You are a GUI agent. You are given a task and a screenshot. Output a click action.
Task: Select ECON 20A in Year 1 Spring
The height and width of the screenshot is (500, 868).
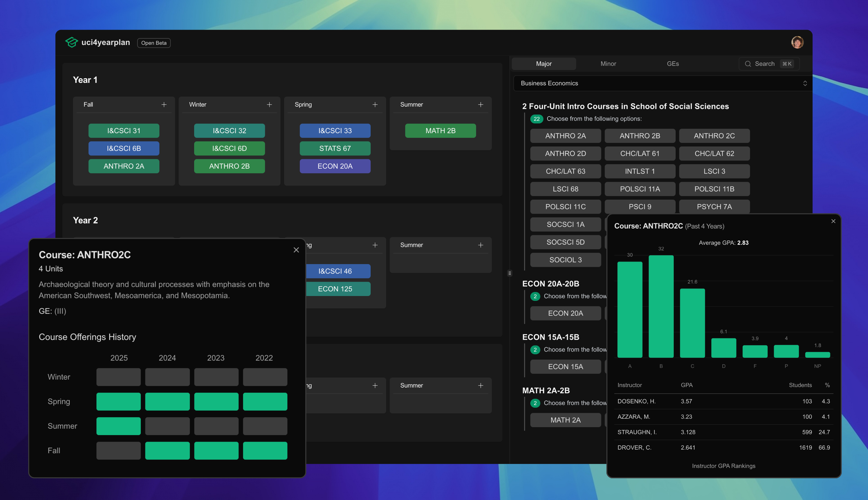335,166
